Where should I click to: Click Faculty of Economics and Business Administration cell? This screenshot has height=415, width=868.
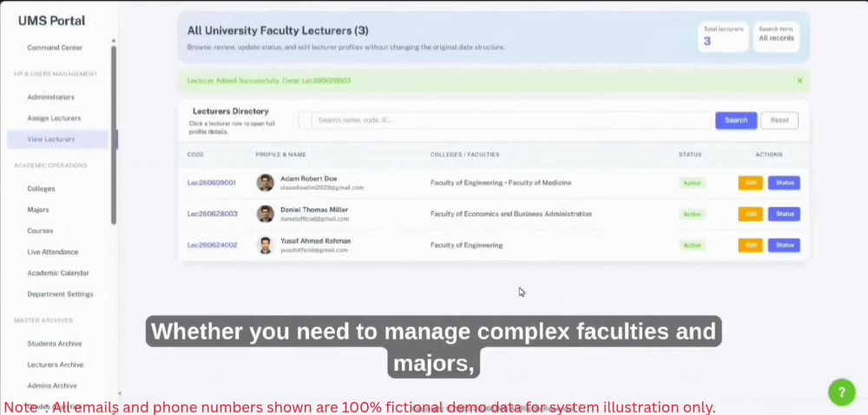pos(510,214)
